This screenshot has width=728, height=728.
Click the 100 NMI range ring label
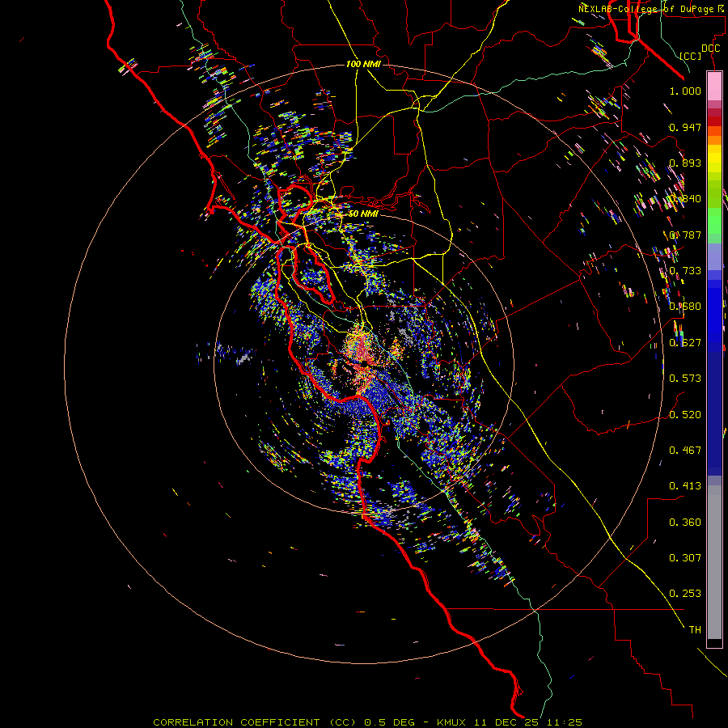[363, 64]
